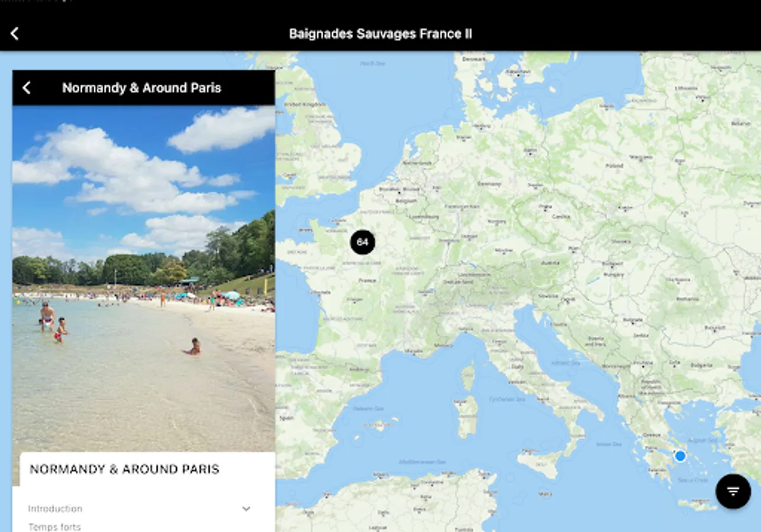
Task: Expand the Introduction section chevron
Action: [x=247, y=509]
